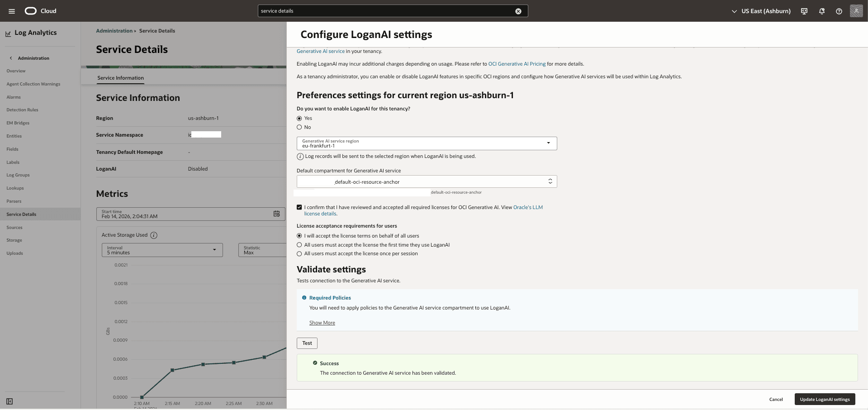
Task: Open Oracle's LLM license details link
Action: coord(423,210)
